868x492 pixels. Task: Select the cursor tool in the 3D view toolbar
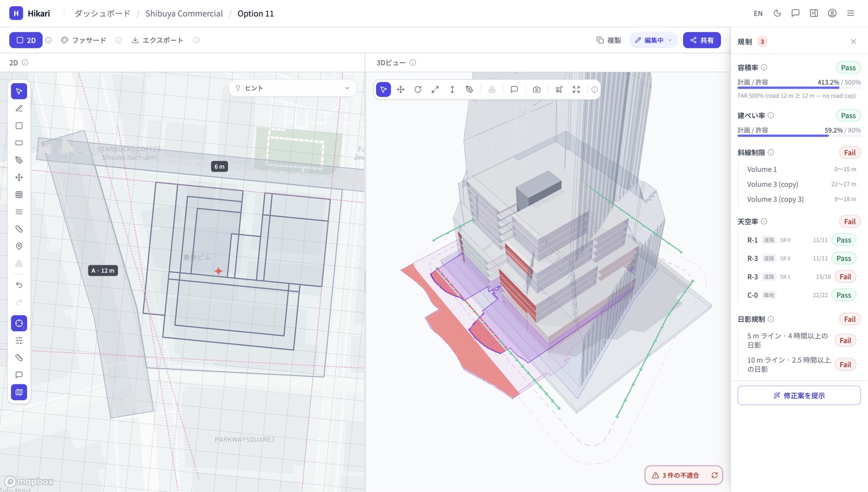click(384, 90)
